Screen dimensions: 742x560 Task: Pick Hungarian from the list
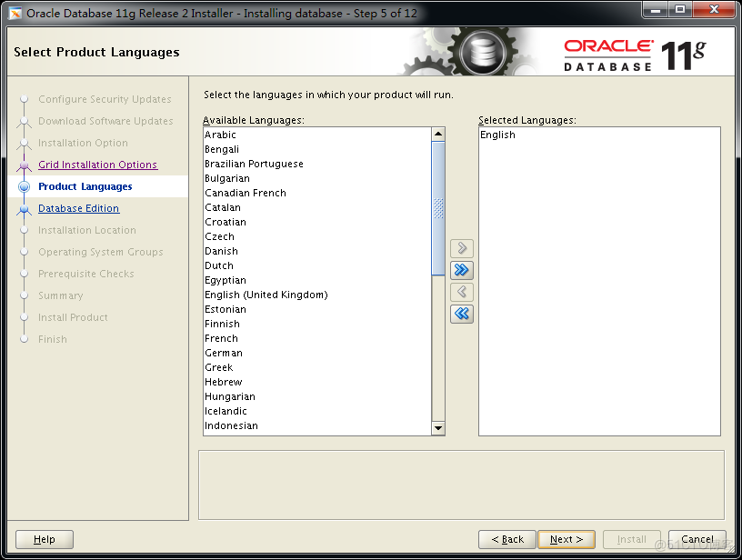click(x=317, y=396)
